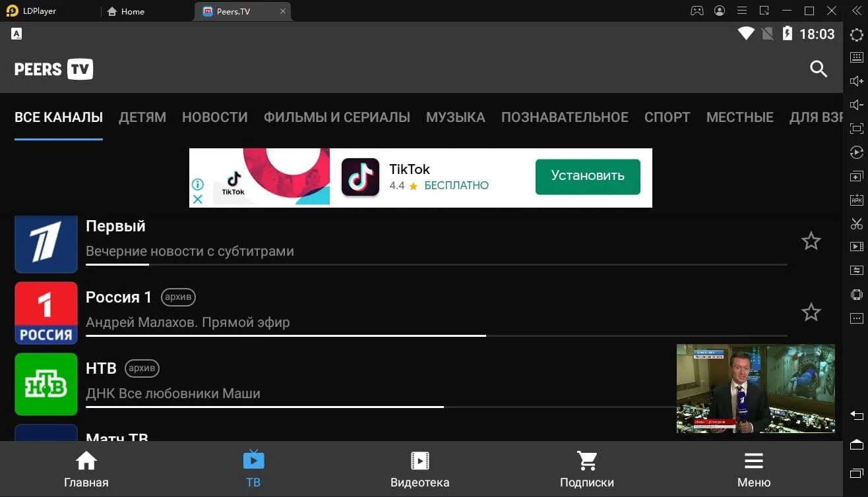Image resolution: width=868 pixels, height=497 pixels.
Task: Switch to НОВОСТИ category
Action: click(215, 117)
